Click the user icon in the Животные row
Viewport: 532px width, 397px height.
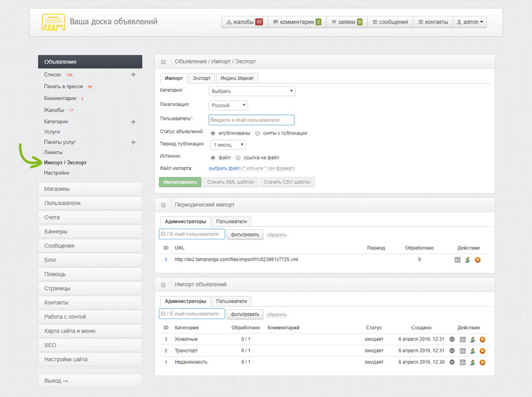pos(472,339)
